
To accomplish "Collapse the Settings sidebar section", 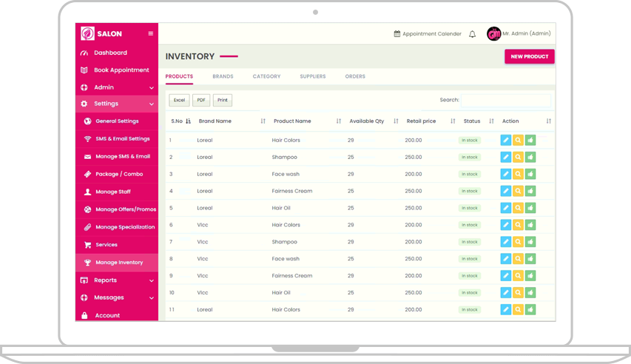I will pyautogui.click(x=152, y=104).
